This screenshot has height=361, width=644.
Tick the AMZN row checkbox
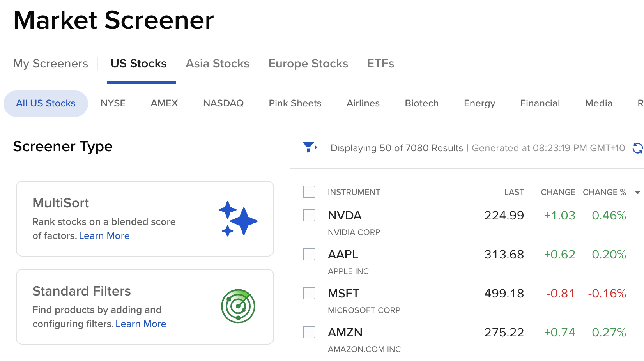pyautogui.click(x=309, y=332)
